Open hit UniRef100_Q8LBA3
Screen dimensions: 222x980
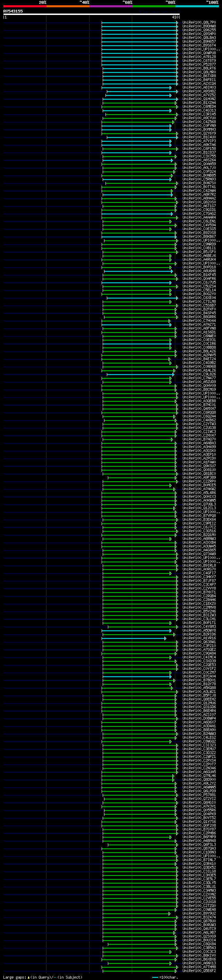pyautogui.click(x=199, y=38)
